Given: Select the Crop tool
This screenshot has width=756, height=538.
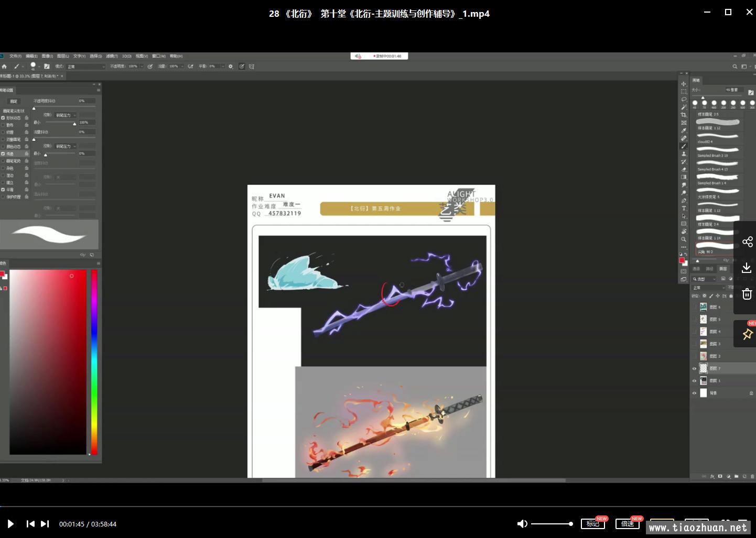Looking at the screenshot, I should coord(684,115).
